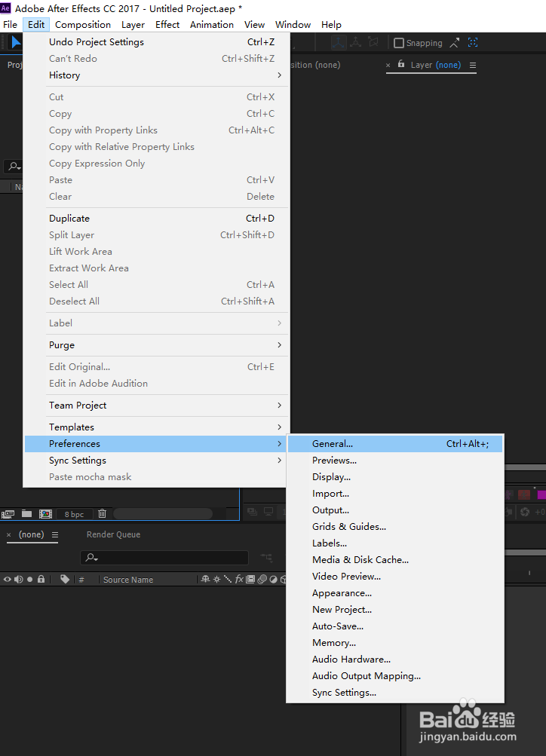Enable the Local Axis mode icon
Image resolution: width=546 pixels, height=756 pixels.
(x=338, y=42)
